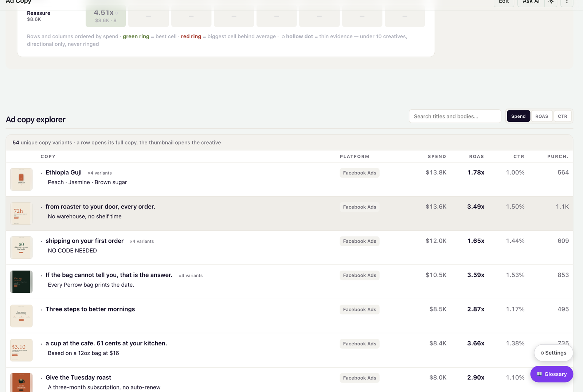Click the 1.53% CTR value

tap(515, 275)
